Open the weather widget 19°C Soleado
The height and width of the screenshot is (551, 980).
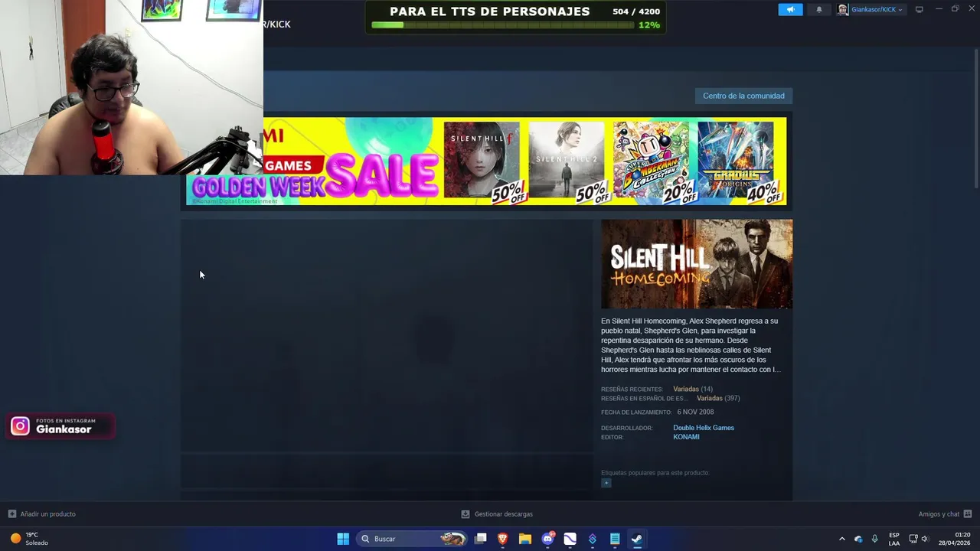point(29,539)
